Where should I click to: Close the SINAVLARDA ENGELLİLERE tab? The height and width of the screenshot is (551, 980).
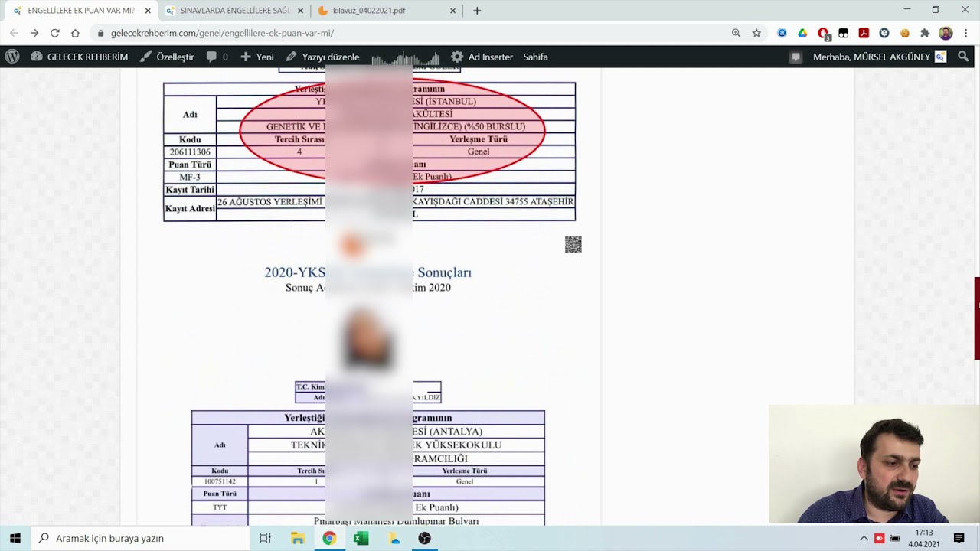coord(300,11)
